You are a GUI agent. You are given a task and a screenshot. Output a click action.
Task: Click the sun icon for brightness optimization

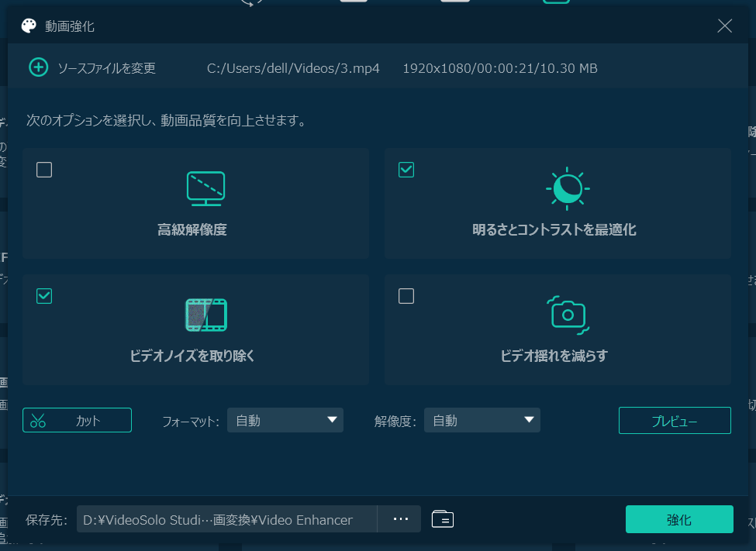click(568, 188)
